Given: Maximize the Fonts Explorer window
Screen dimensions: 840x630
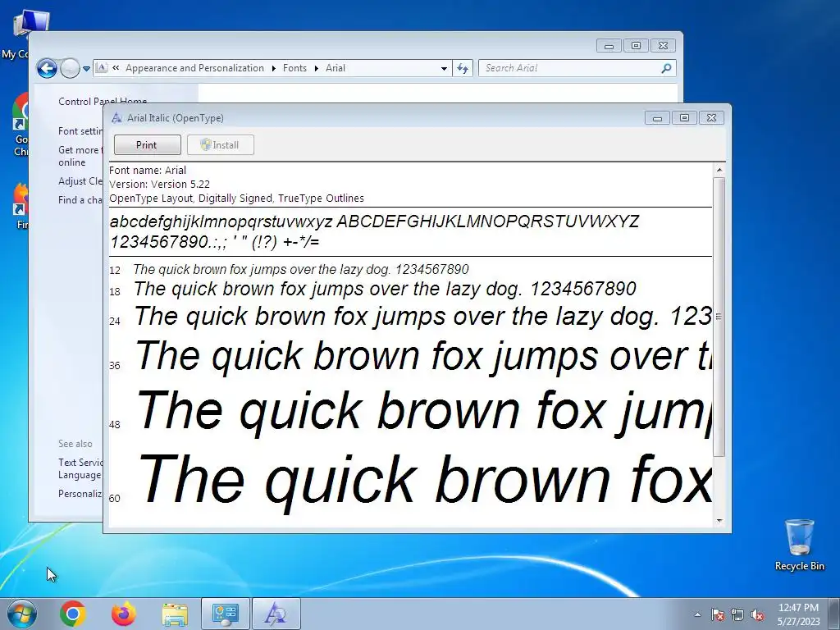Looking at the screenshot, I should (636, 46).
